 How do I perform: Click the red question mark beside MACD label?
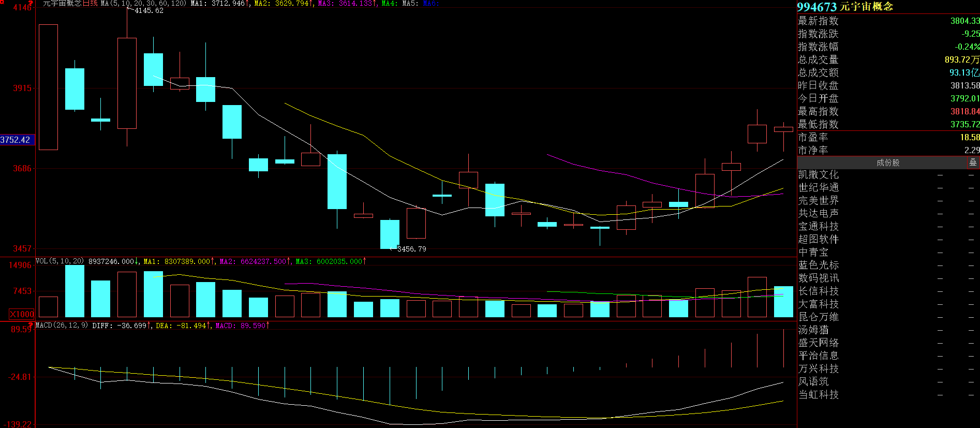31,326
